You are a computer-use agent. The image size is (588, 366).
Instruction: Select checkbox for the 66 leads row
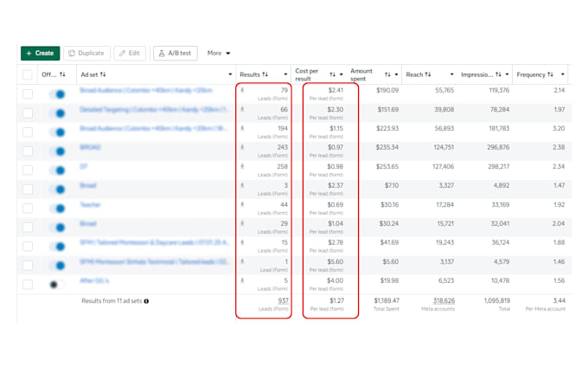28,113
